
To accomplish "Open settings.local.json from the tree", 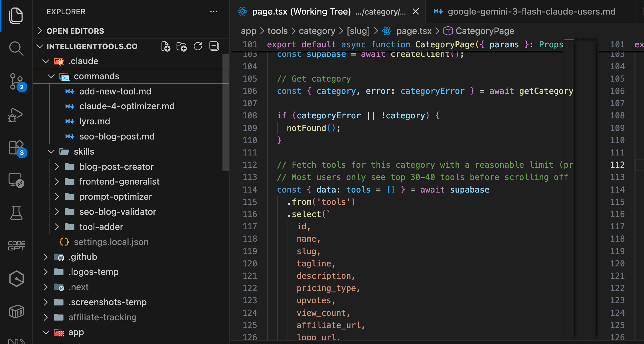I will 111,242.
